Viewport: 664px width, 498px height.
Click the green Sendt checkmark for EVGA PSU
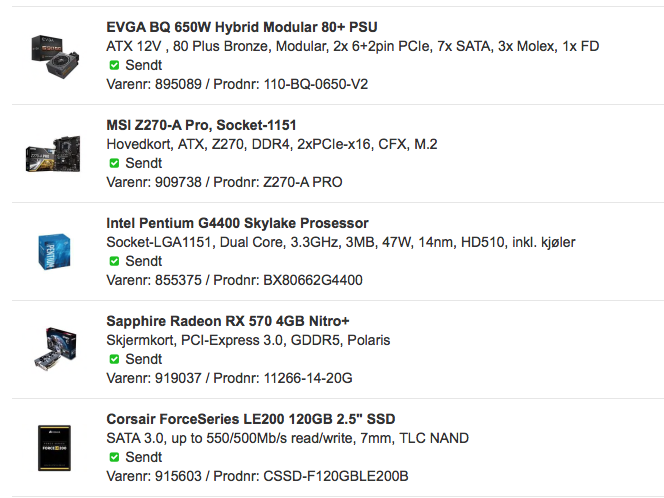[x=114, y=65]
